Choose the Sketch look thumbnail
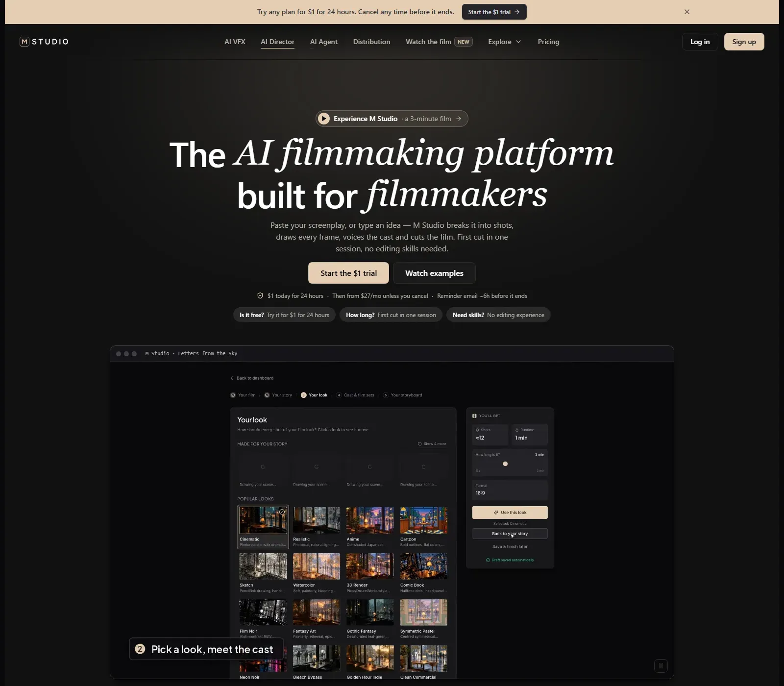This screenshot has height=686, width=784. (263, 566)
